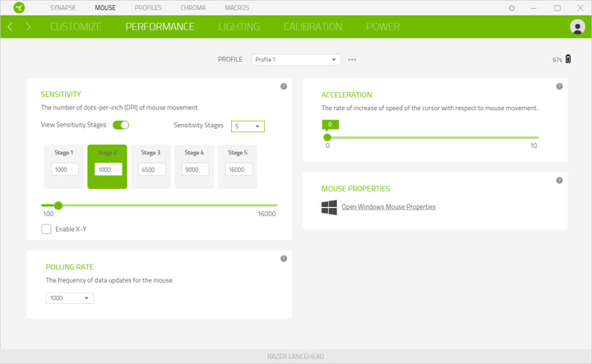Image resolution: width=592 pixels, height=364 pixels.
Task: Click the Razer Synapse logo icon
Action: 19,7
